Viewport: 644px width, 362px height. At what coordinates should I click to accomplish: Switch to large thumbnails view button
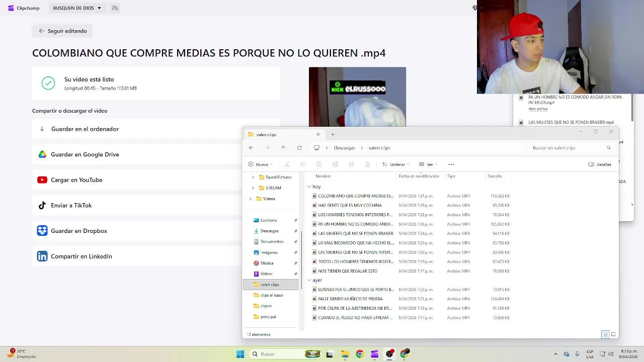613,334
